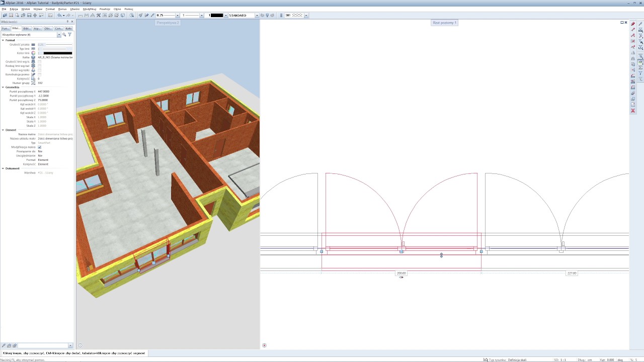Click the black line color swatch in toolbar
The height and width of the screenshot is (362, 644).
(x=217, y=16)
